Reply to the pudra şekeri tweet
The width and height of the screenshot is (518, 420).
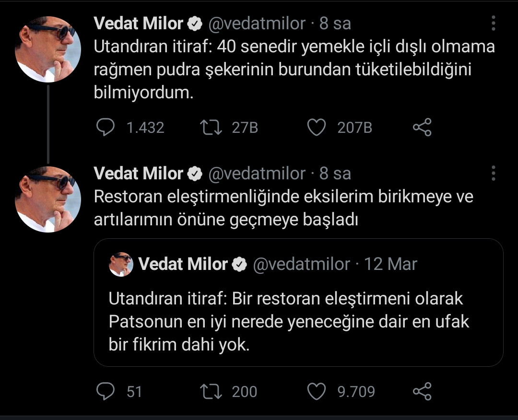tap(105, 127)
